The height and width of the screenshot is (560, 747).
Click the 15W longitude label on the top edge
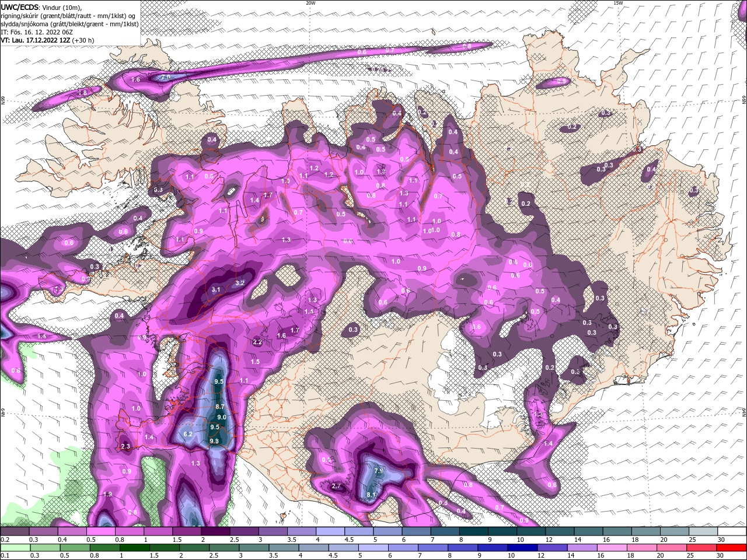[618, 2]
